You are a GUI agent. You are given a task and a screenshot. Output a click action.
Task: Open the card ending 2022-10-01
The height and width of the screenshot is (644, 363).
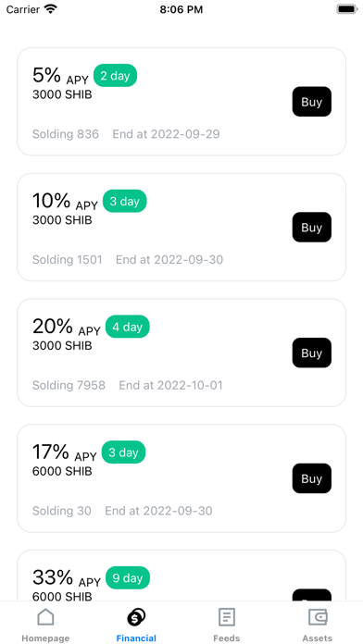click(x=181, y=353)
